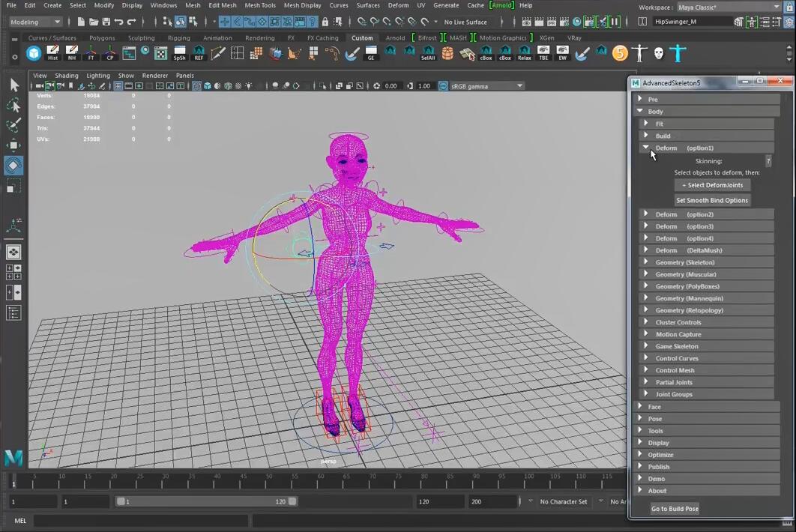The width and height of the screenshot is (796, 532).
Task: Click the Select DeformJoints button
Action: point(712,185)
